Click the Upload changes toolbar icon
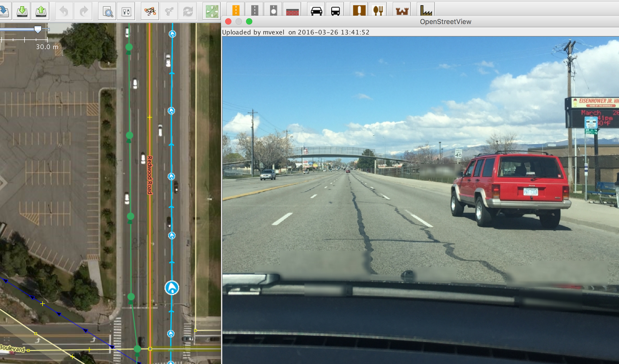Viewport: 619px width, 364px height. click(x=41, y=11)
